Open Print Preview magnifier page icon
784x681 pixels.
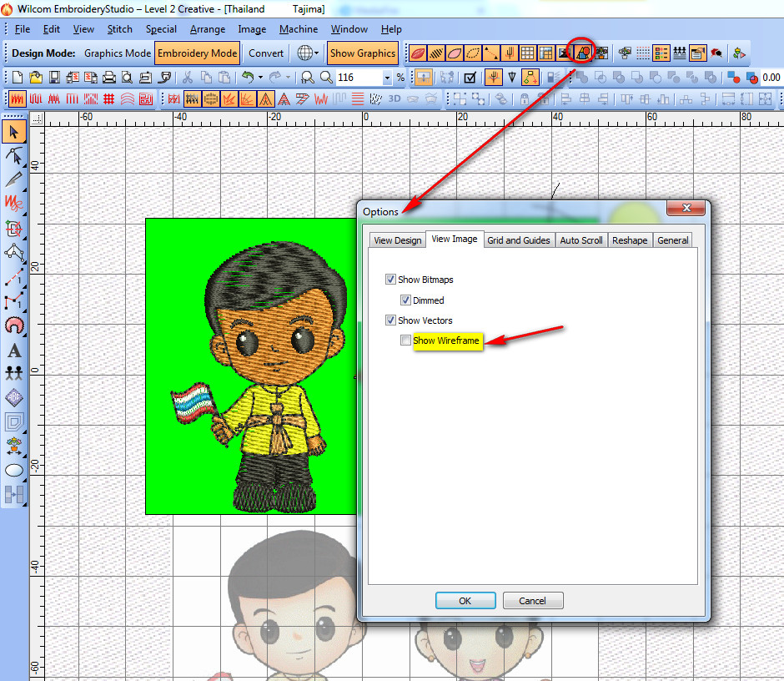coord(128,77)
